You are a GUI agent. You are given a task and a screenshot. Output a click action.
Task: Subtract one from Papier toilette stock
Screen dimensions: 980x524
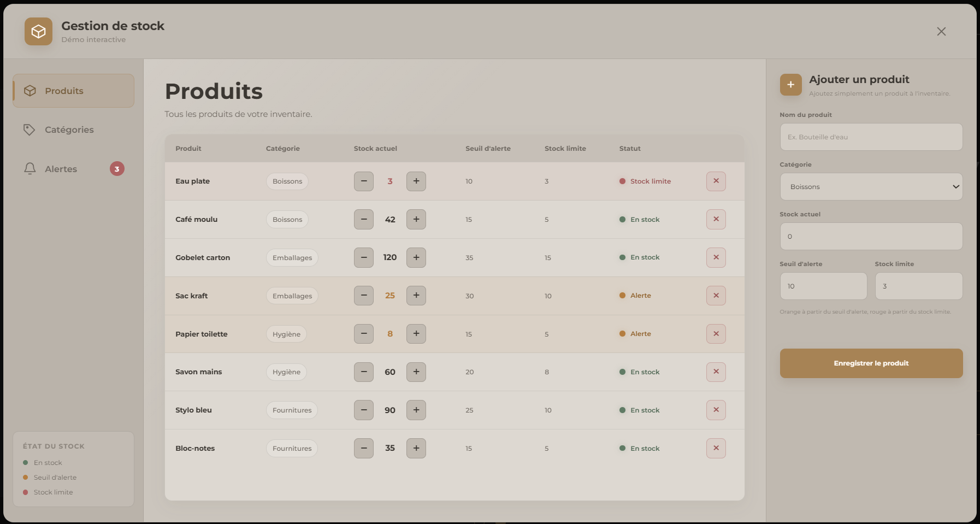click(x=363, y=334)
